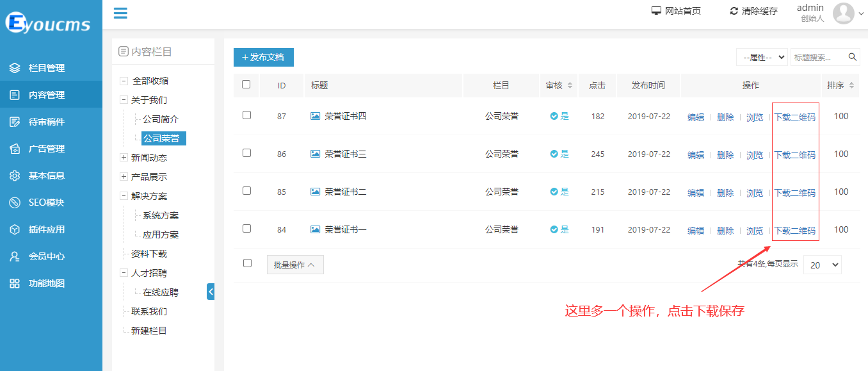Collapse the 内容栏目 panel with blue arrow
Image resolution: width=868 pixels, height=371 pixels.
pyautogui.click(x=211, y=292)
